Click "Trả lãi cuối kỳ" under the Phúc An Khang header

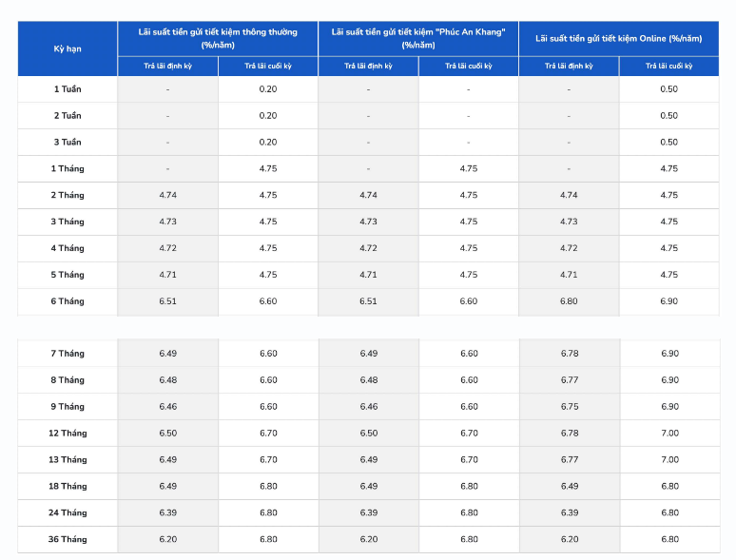[469, 67]
